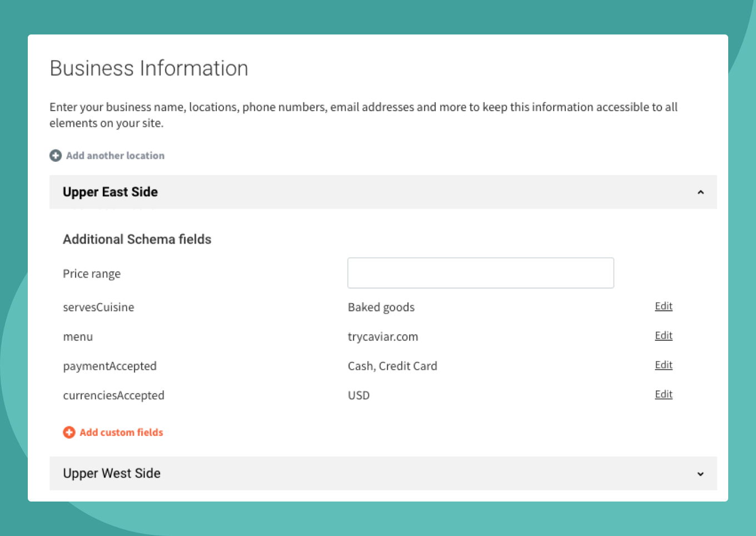Click the plus icon beside Add another location

pyautogui.click(x=56, y=156)
